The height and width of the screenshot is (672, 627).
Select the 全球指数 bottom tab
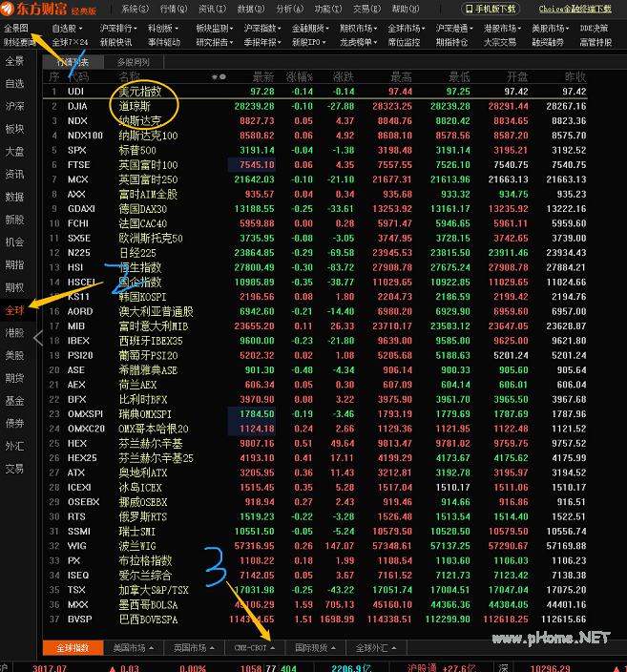tap(73, 648)
